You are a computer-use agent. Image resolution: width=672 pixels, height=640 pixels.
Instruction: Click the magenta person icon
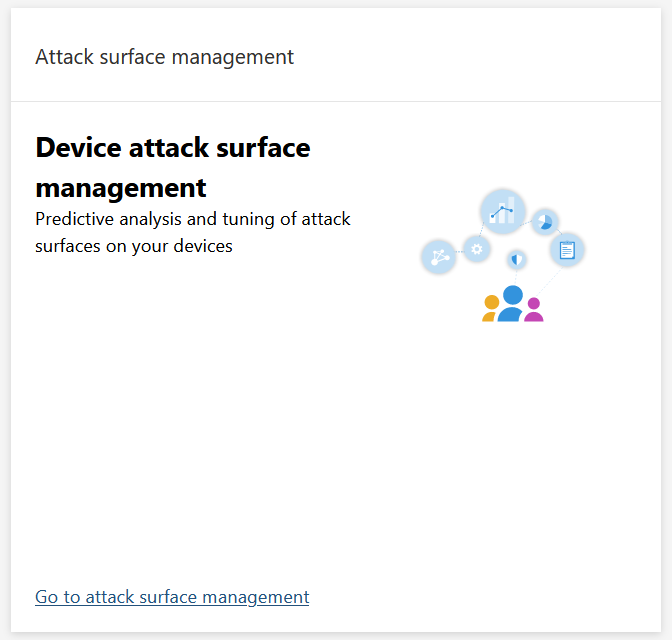[x=534, y=309]
